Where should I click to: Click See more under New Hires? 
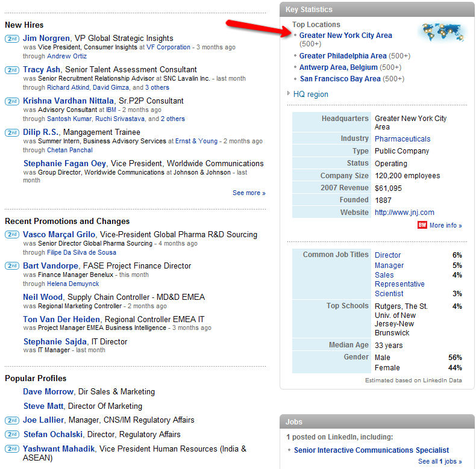click(249, 193)
